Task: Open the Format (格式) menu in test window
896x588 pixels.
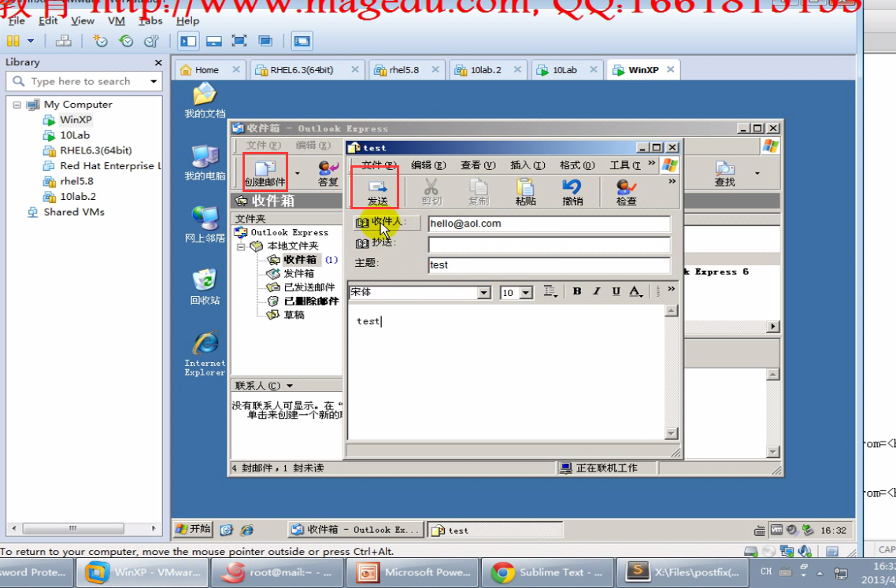Action: [x=577, y=165]
